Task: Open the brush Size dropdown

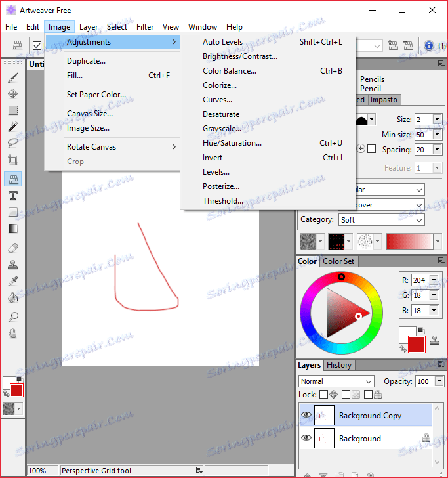Action: [x=437, y=119]
